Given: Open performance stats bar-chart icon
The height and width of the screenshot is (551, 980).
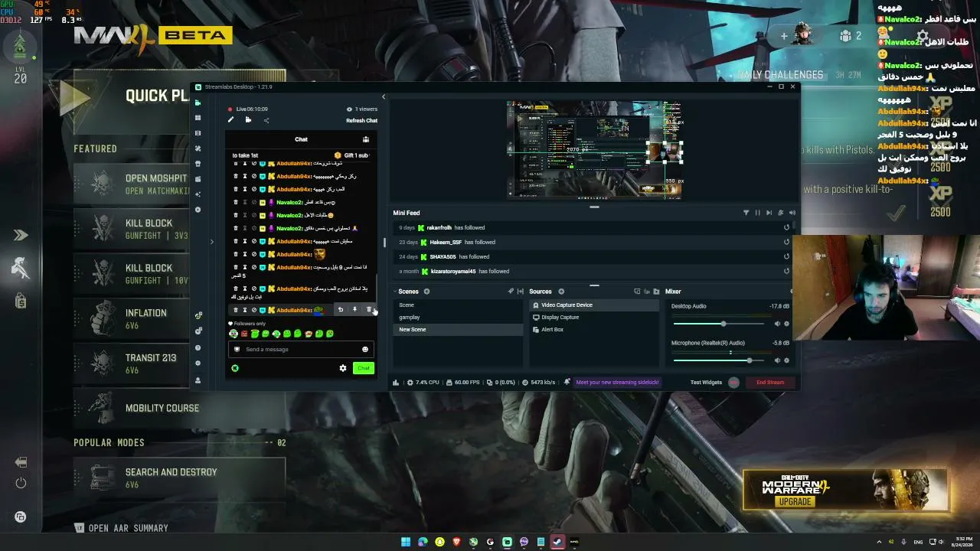Looking at the screenshot, I should (x=396, y=382).
